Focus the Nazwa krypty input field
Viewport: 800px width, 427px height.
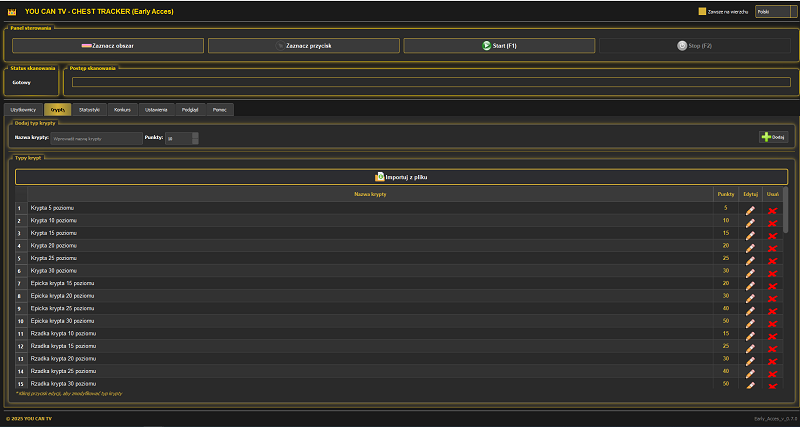(96, 138)
